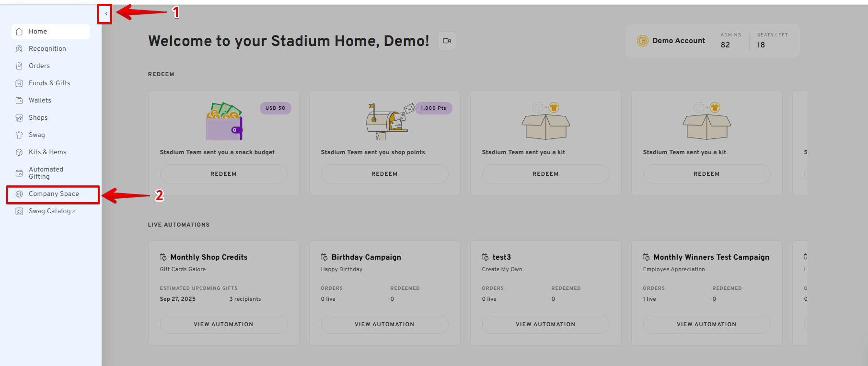Click the Swag t-shirt icon
The image size is (868, 366).
(x=19, y=135)
